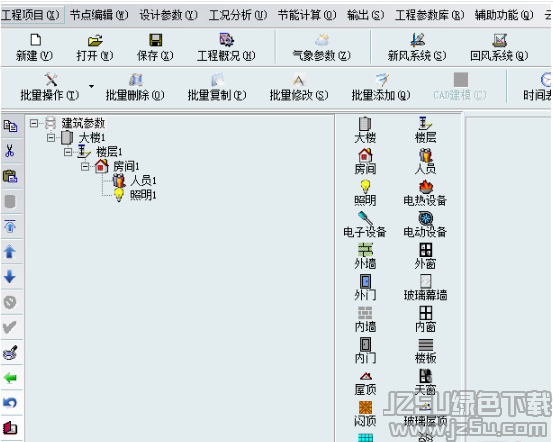Screen dimensions: 553x442
Task: Click the scissors cut icon
Action: pos(10,151)
